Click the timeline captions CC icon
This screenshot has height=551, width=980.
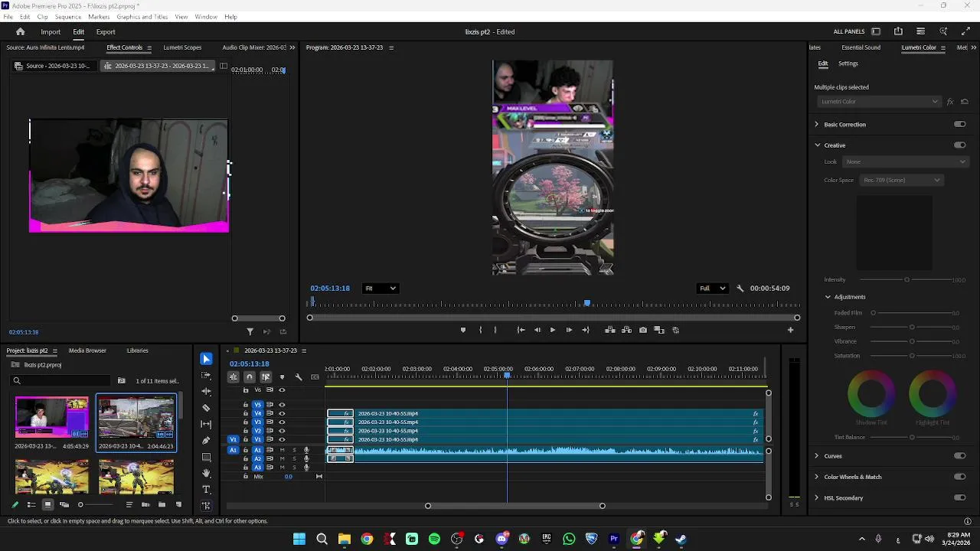315,377
